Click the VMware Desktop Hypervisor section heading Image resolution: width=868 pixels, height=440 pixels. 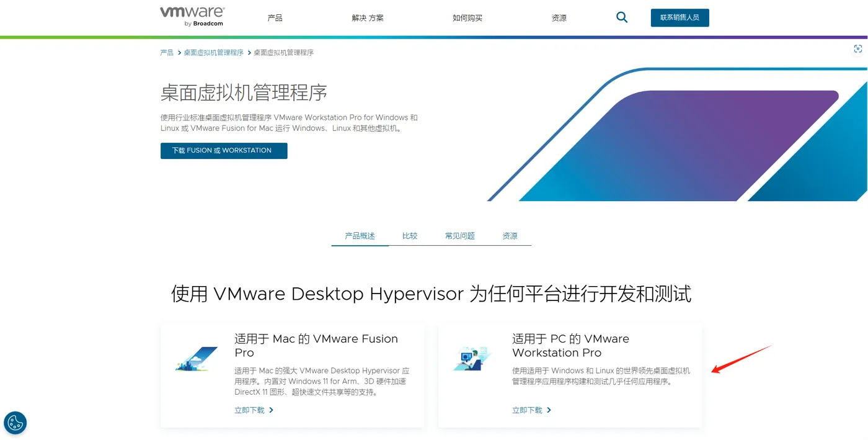431,294
